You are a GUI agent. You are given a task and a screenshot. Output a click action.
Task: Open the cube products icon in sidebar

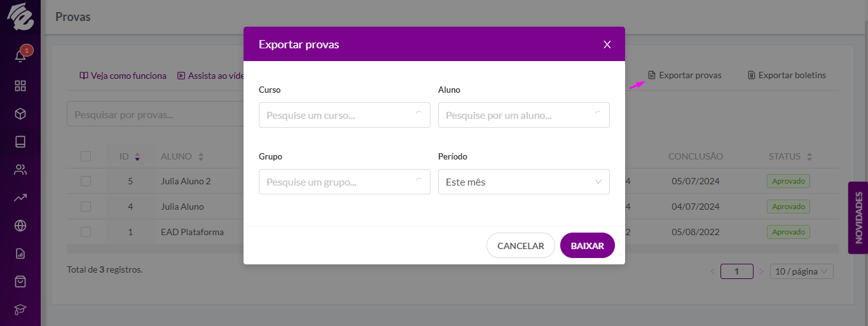[20, 114]
